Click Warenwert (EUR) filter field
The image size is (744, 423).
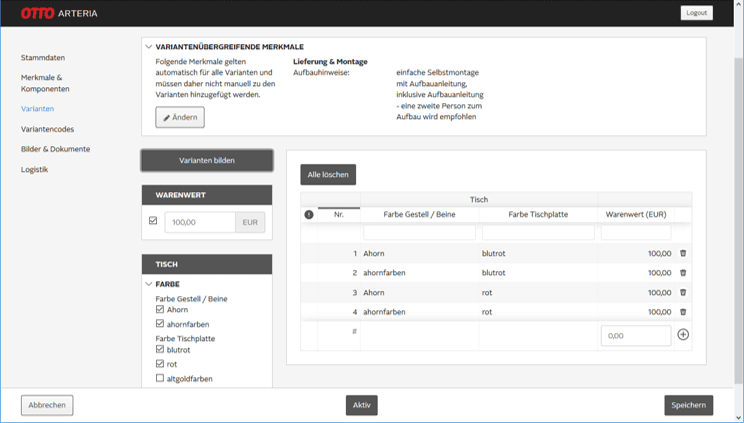point(636,233)
